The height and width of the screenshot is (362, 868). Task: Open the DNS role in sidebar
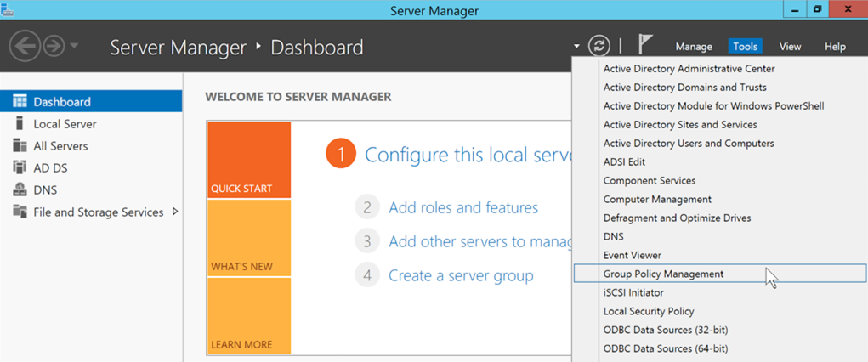pos(45,190)
